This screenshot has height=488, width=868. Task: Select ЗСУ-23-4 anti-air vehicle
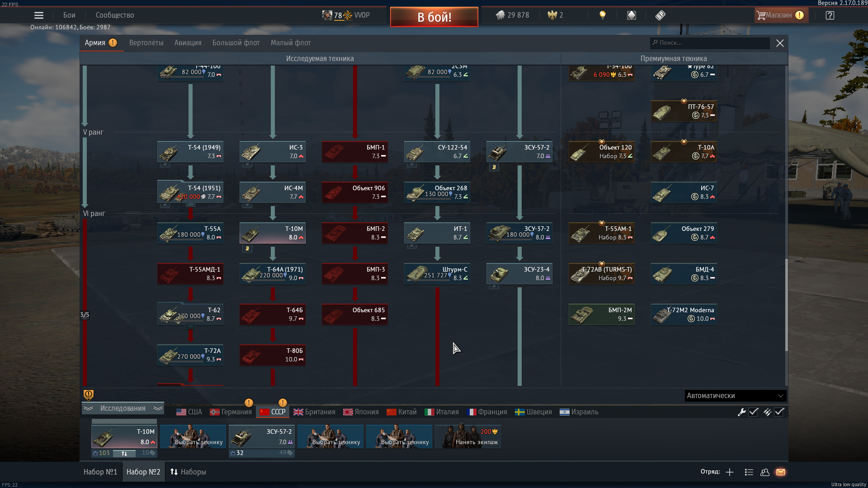519,274
